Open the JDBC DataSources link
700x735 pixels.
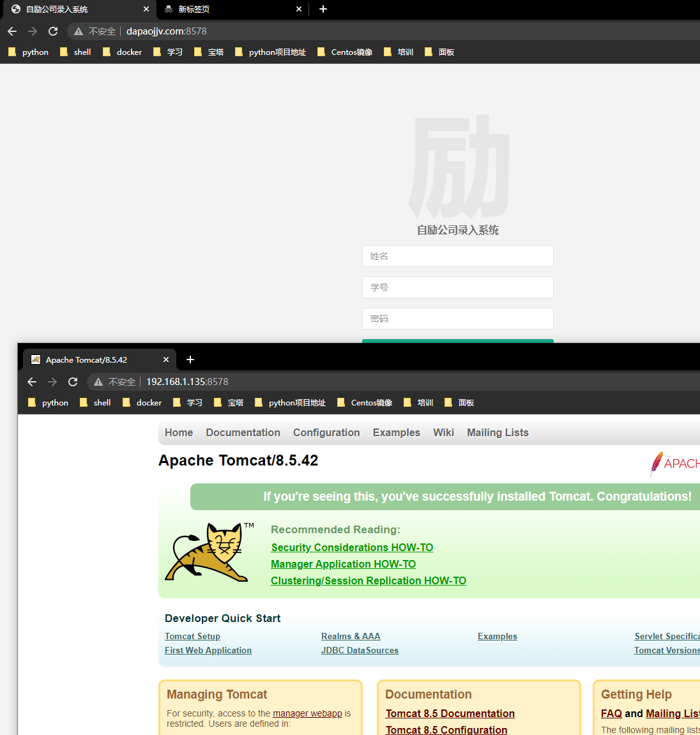[360, 650]
